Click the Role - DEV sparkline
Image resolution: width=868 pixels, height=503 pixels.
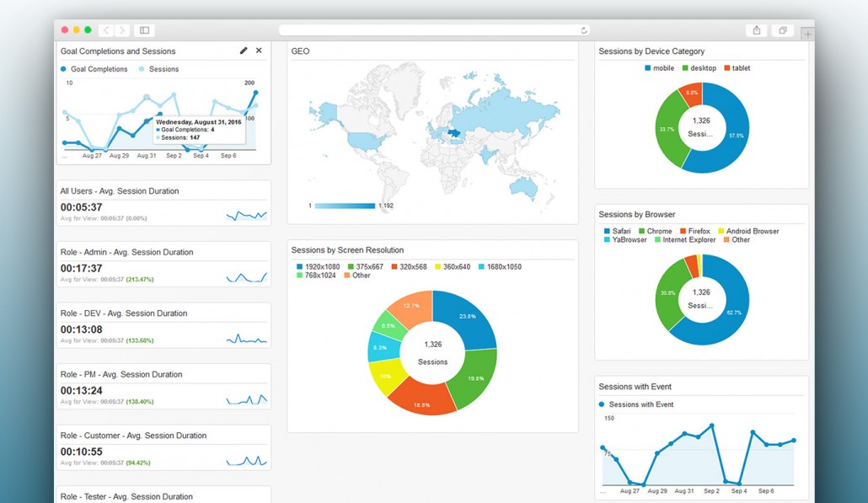pos(246,338)
